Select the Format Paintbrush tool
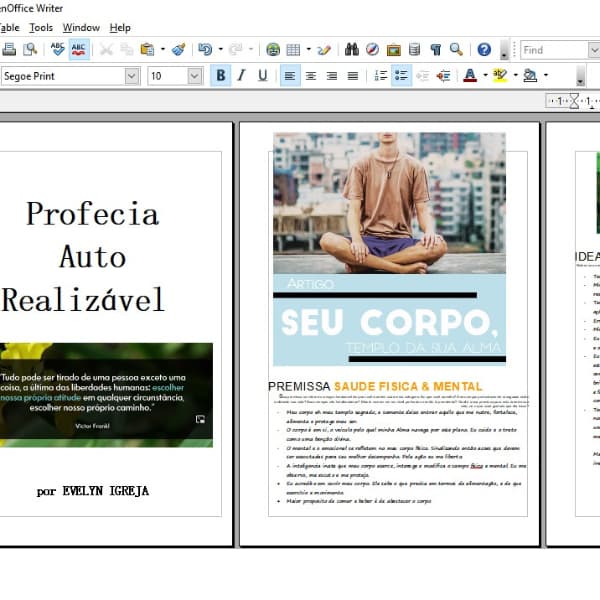Viewport: 600px width, 600px height. (178, 49)
